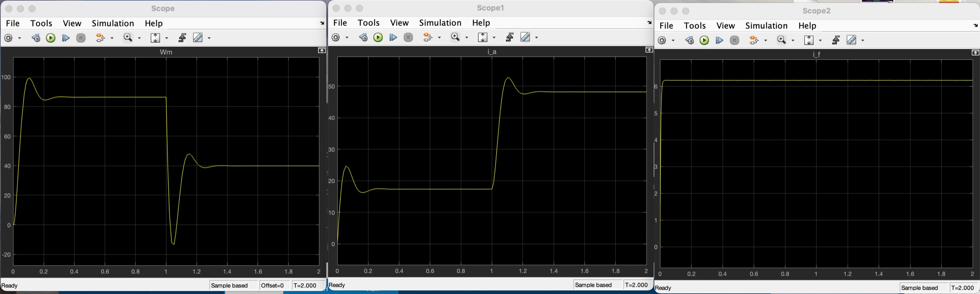The image size is (980, 294).
Task: Expand Highlight Block dropdown arrow in Scope window
Action: (112, 38)
